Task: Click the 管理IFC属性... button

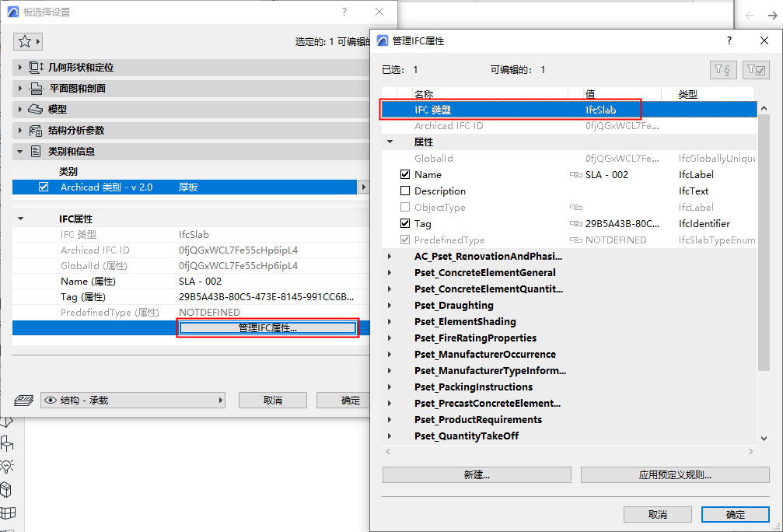Action: [x=267, y=328]
